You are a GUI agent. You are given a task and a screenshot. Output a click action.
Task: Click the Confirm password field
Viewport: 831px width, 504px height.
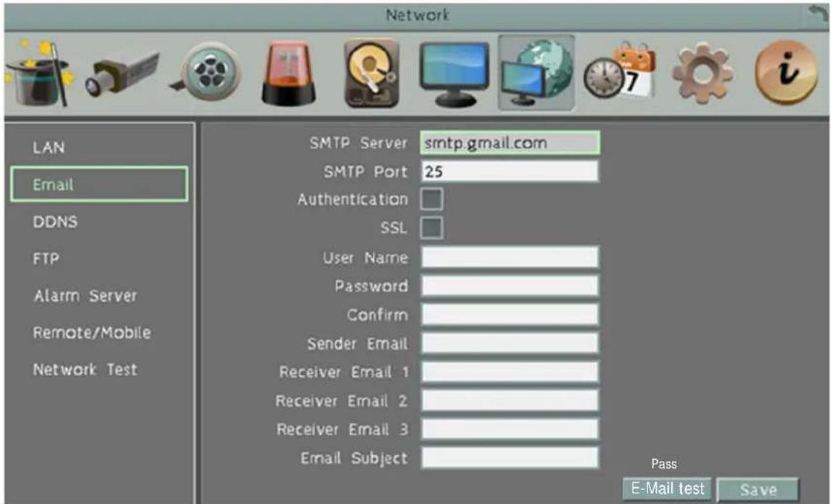pos(509,315)
